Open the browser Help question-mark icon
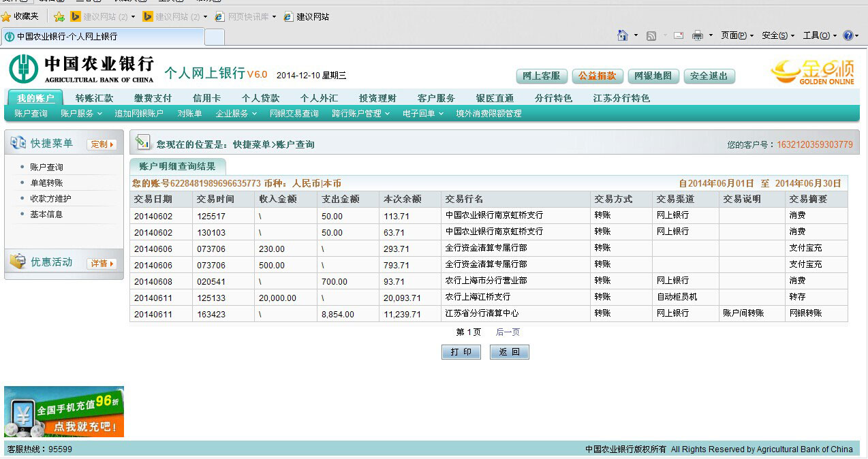 [x=848, y=35]
